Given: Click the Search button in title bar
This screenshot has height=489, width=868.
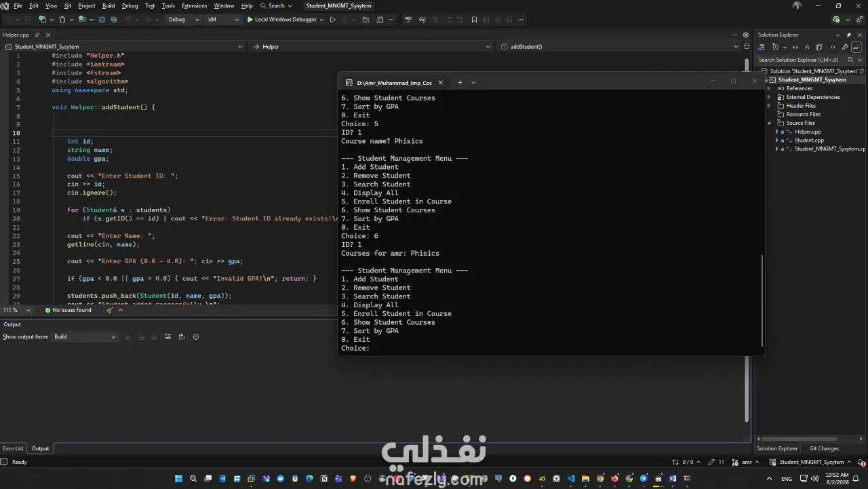Looking at the screenshot, I should coord(277,5).
